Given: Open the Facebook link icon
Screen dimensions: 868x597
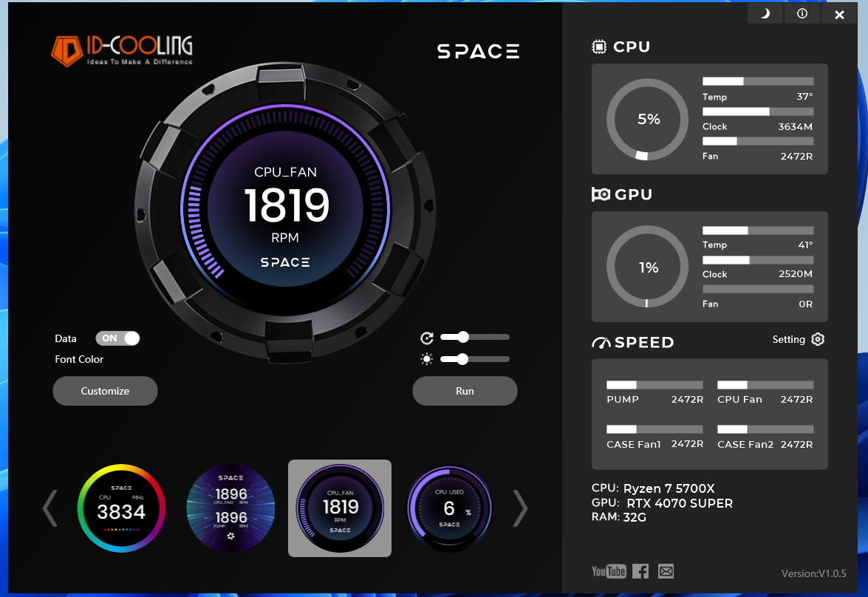Looking at the screenshot, I should tap(640, 571).
